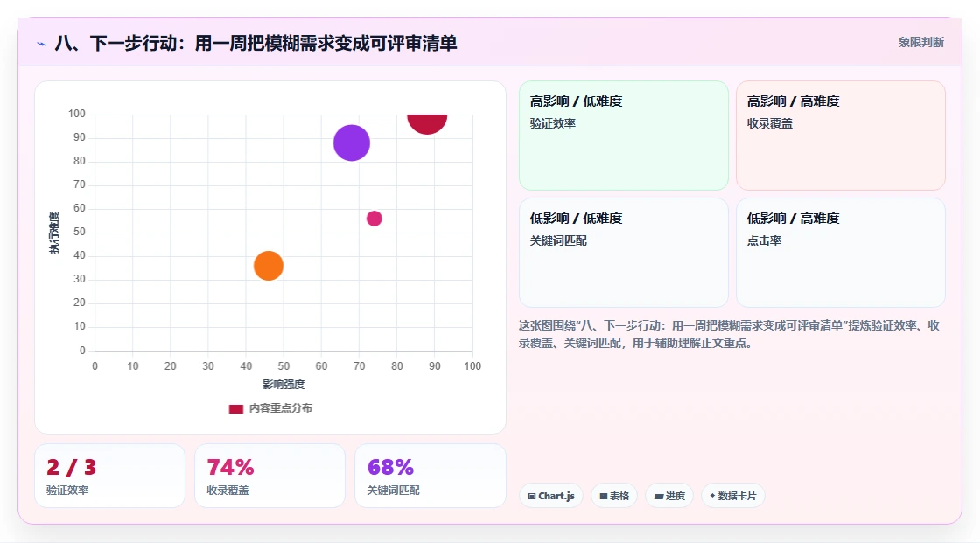Select the 表格 tag chip
The width and height of the screenshot is (980, 543).
coord(614,496)
